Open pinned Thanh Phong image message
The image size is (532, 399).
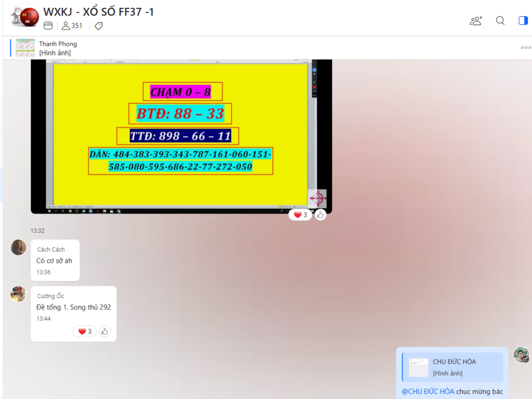[57, 48]
